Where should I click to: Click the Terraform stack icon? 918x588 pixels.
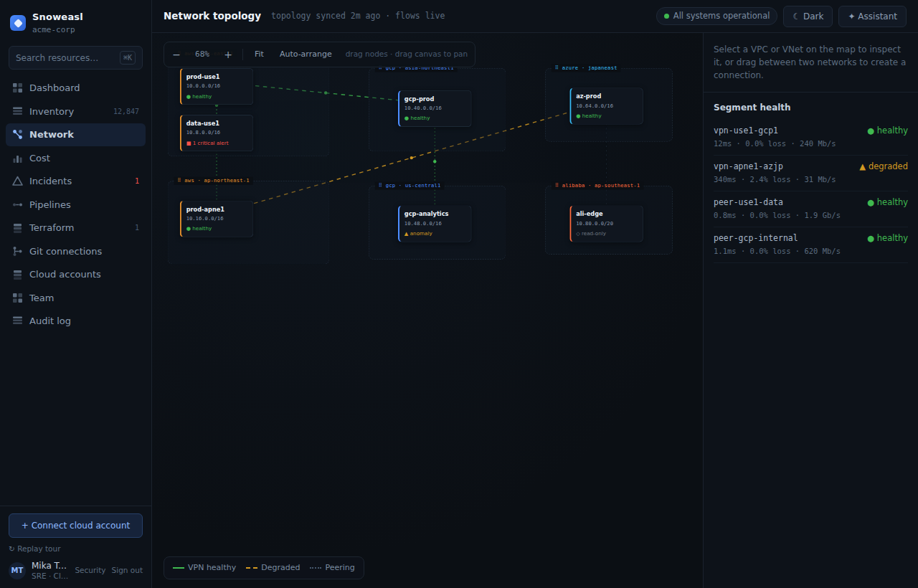(x=18, y=228)
